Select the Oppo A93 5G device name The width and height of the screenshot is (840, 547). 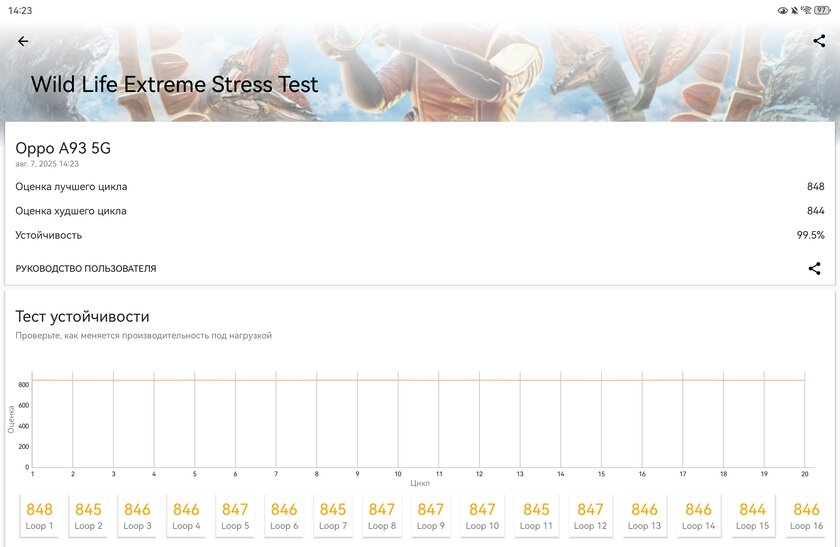coord(63,148)
